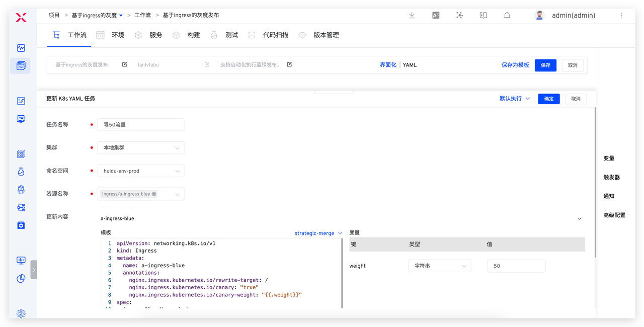Image resolution: width=644 pixels, height=327 pixels.
Task: Open the documentation book icon in the header
Action: point(484,16)
